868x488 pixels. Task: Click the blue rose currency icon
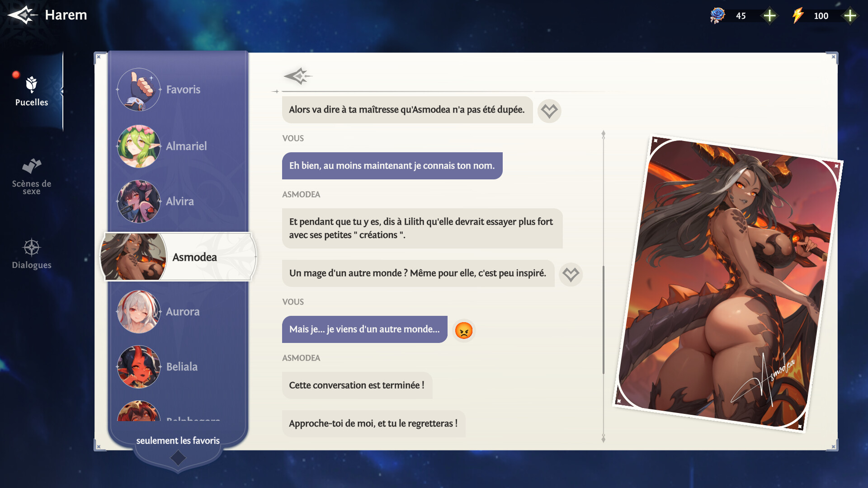point(717,16)
